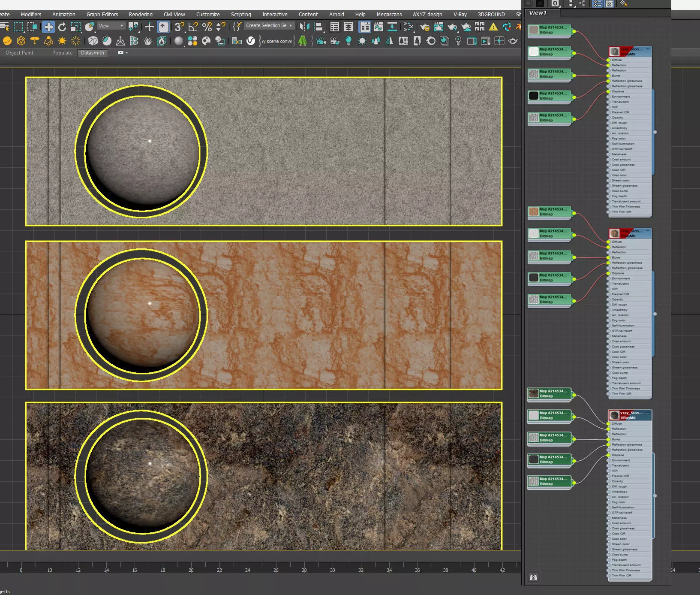700x595 pixels.
Task: Open the AXYZ design menu
Action: tap(427, 14)
